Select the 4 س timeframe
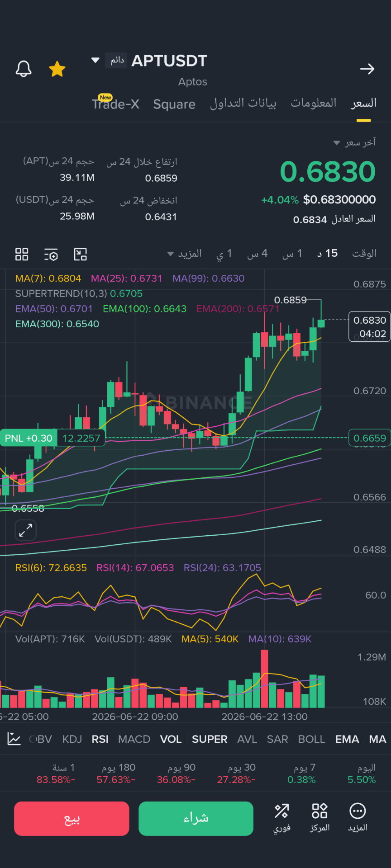Screen dimensions: 391x868 point(257,254)
